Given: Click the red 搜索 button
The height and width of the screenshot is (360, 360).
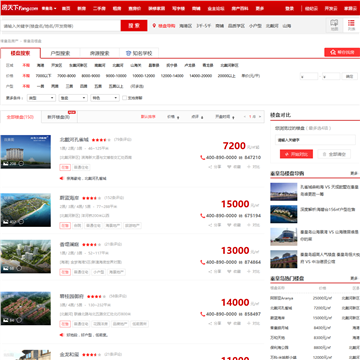Looking at the screenshot, I should 134,26.
